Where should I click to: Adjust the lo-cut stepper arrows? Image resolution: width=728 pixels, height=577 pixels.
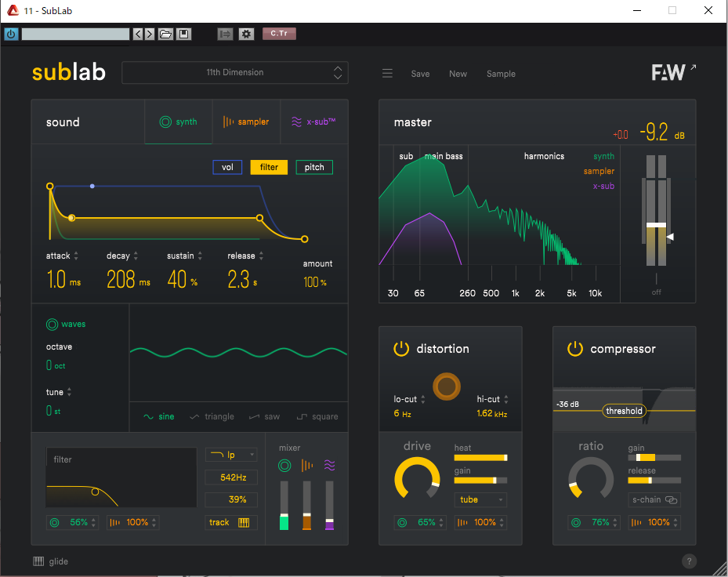[x=423, y=399]
